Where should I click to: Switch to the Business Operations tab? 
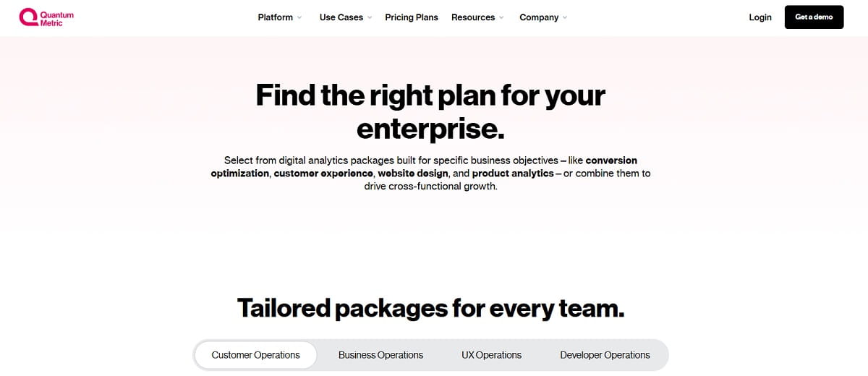tap(380, 355)
